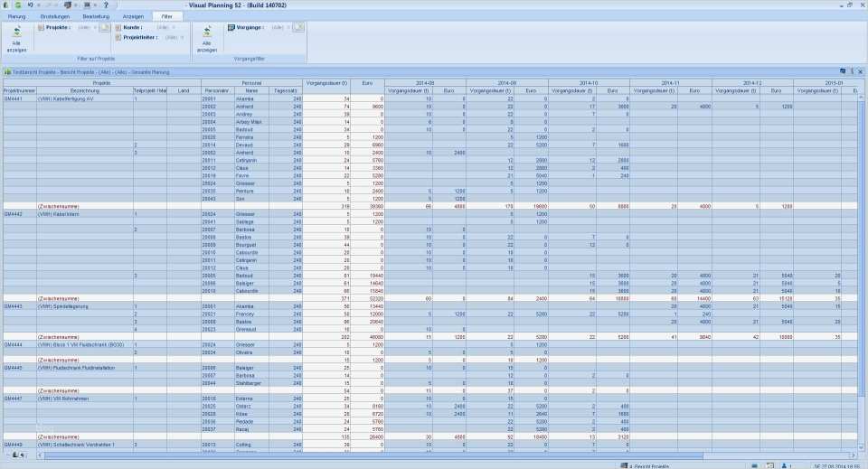Open the Projektleiter filter dropdown
This screenshot has width=868, height=469.
174,37
